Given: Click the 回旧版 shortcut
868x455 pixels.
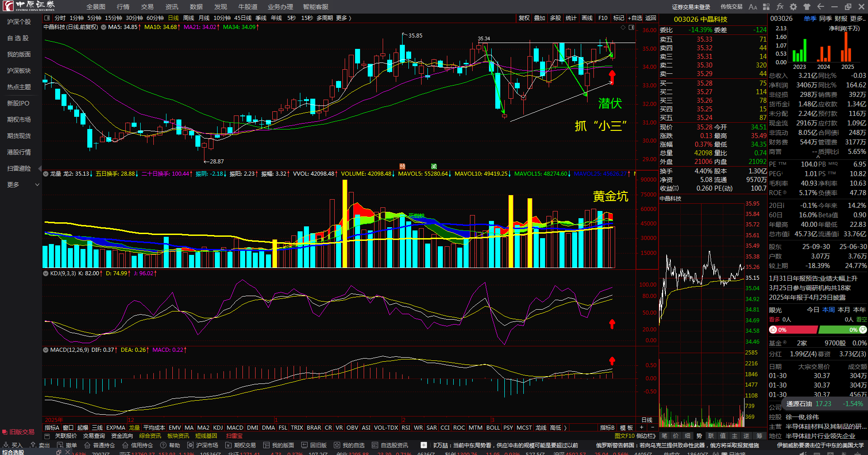Looking at the screenshot, I should coord(314,445).
